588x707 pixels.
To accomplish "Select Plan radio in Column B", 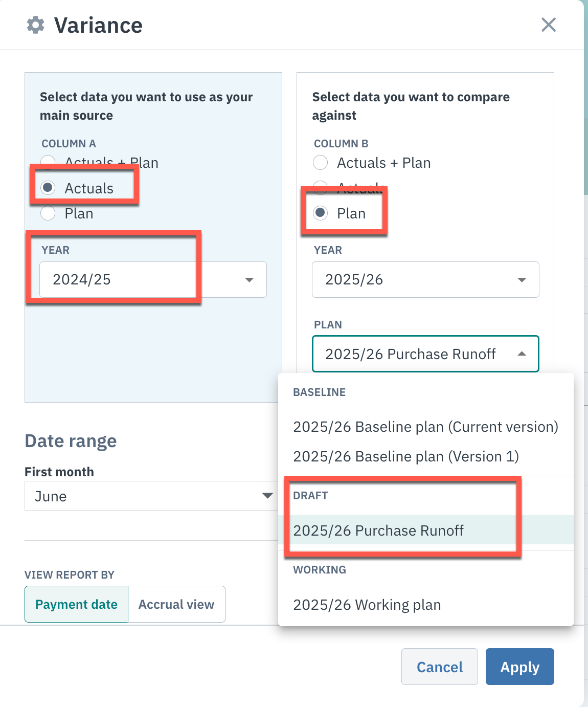I will point(321,213).
